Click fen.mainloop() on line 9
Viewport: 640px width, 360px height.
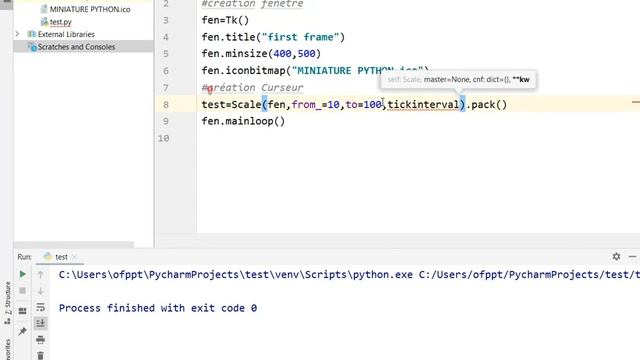[x=243, y=121]
